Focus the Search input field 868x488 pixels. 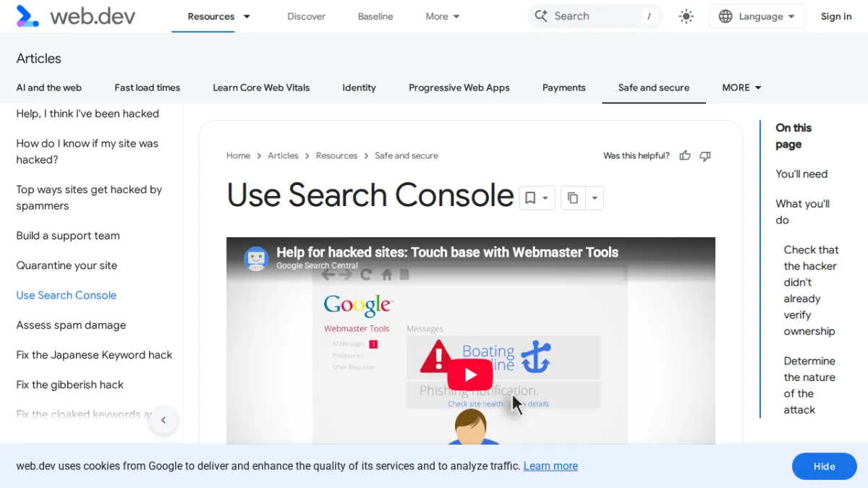coord(595,16)
